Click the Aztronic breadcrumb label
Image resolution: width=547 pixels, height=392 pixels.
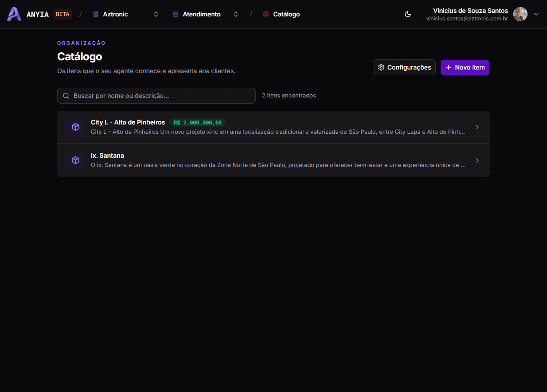pyautogui.click(x=115, y=14)
